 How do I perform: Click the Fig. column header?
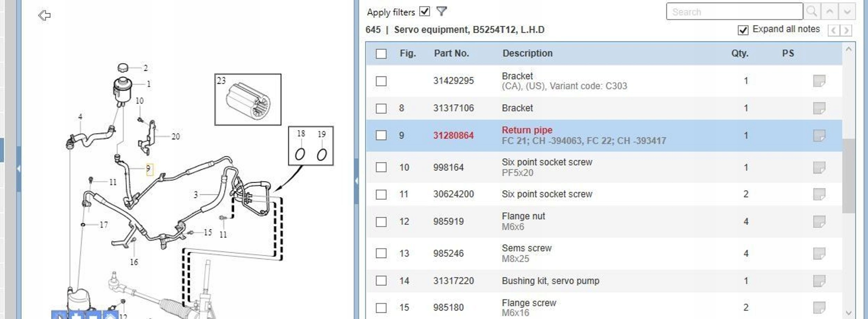tap(408, 53)
